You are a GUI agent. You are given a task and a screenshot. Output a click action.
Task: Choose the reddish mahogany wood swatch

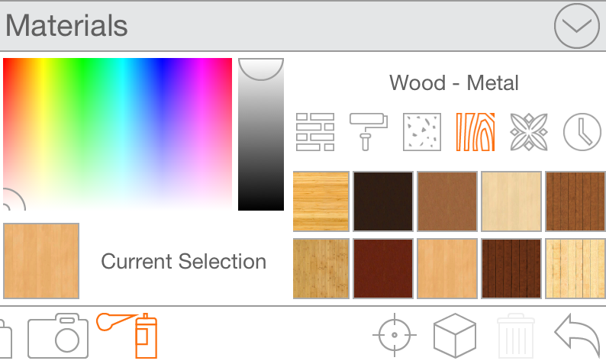click(383, 269)
